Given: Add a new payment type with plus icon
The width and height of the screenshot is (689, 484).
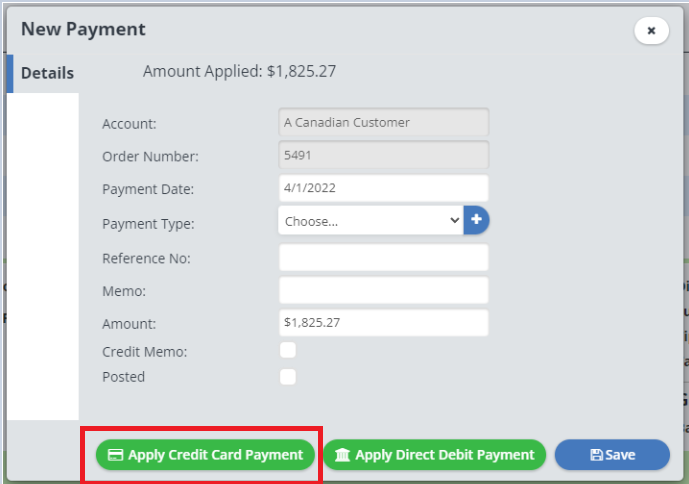Looking at the screenshot, I should [476, 220].
